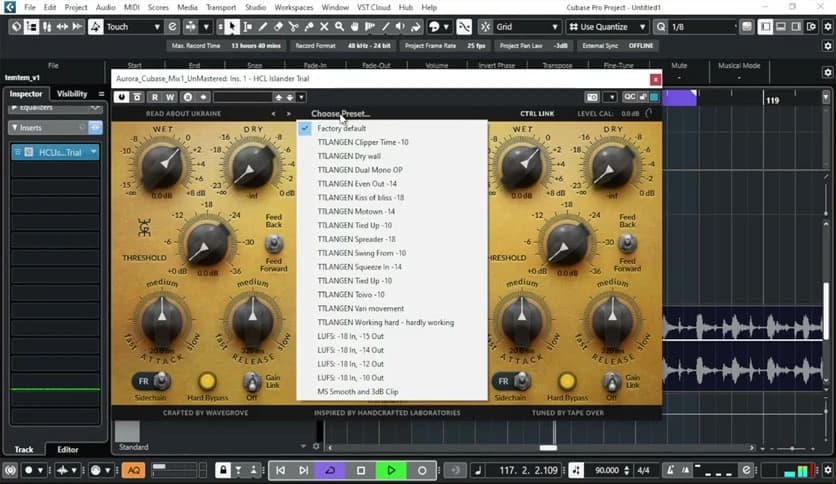Screen dimensions: 836x484
Task: Select the Play speaker tool
Action: [400, 27]
